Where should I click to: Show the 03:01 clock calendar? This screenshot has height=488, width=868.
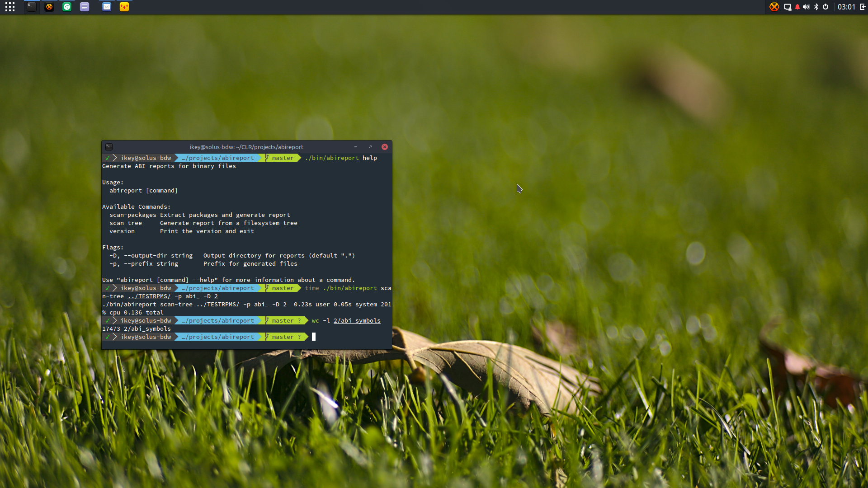click(846, 7)
